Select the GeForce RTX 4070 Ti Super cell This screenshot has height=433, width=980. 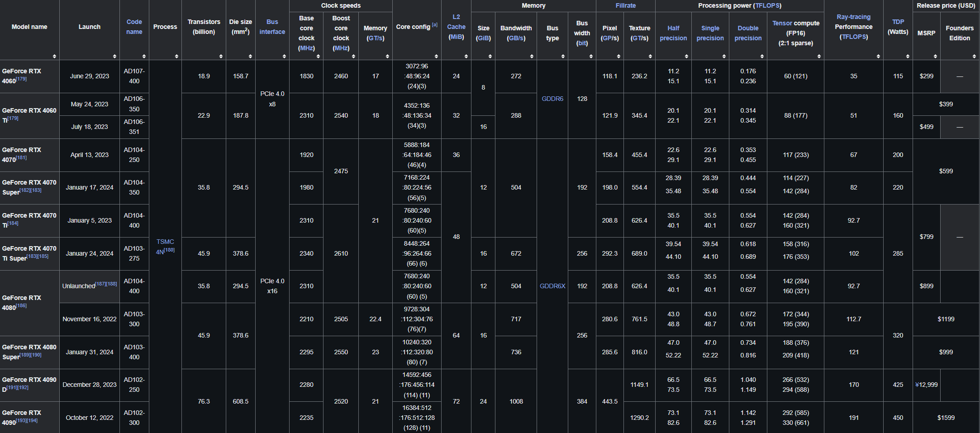pyautogui.click(x=29, y=253)
